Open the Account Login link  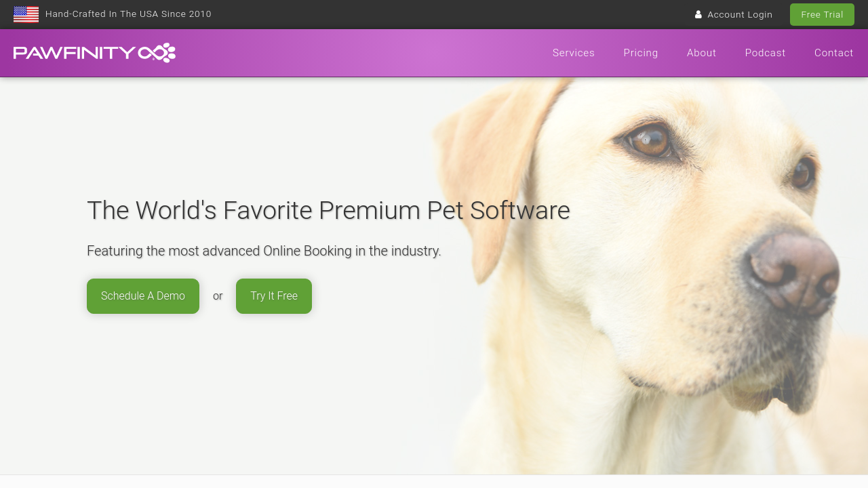[x=740, y=14]
